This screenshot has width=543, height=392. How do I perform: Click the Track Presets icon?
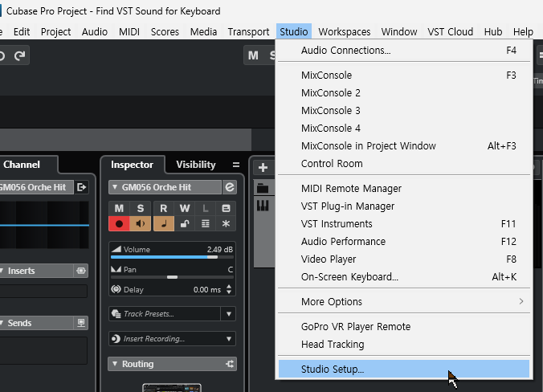[116, 314]
